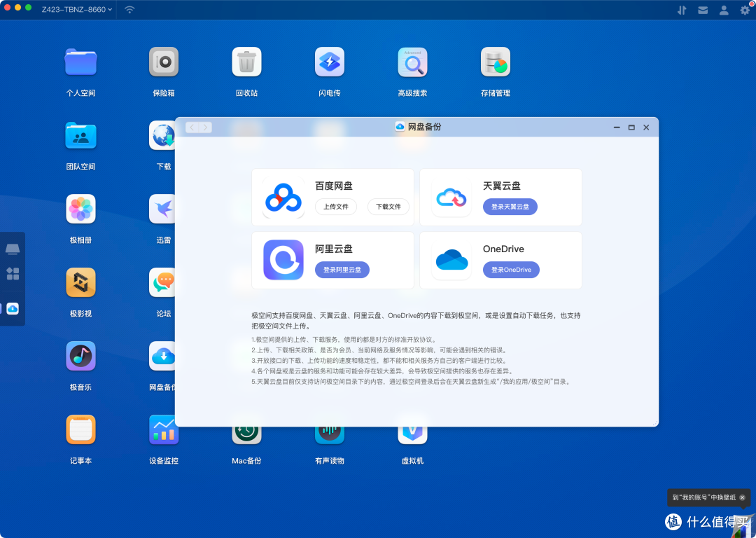
Task: Open the 论坛 forum icon
Action: 162,282
